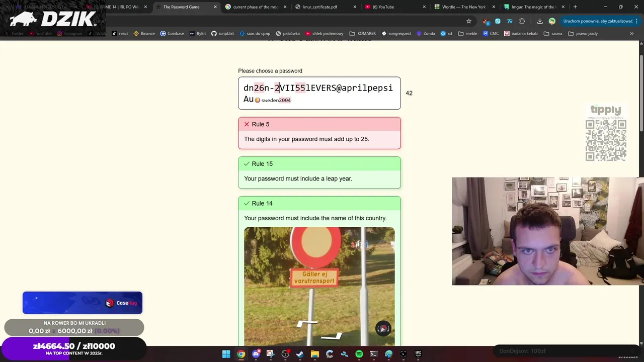Image resolution: width=644 pixels, height=362 pixels.
Task: Switch to the current phase of the moon tab
Action: (x=256, y=7)
